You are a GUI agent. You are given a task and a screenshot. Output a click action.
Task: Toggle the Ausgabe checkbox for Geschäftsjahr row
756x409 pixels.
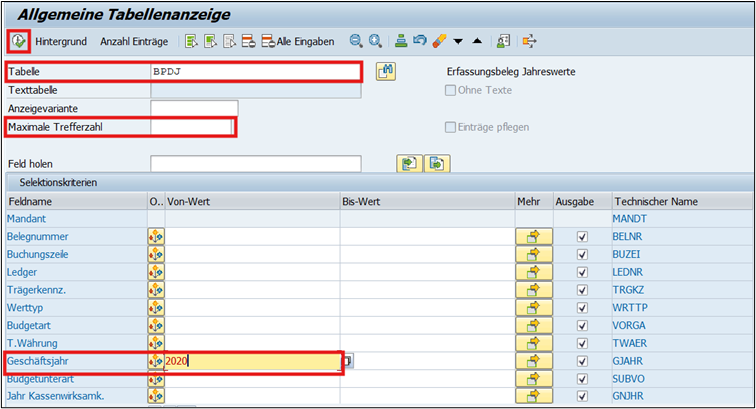[582, 361]
